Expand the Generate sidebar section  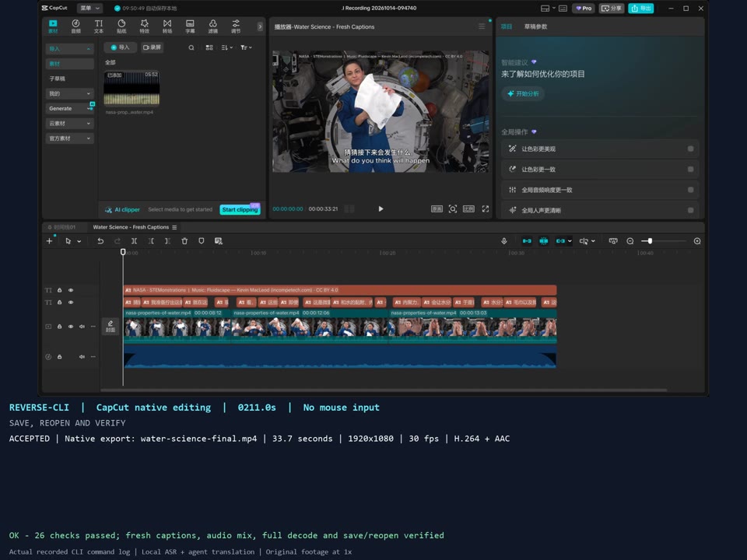69,109
